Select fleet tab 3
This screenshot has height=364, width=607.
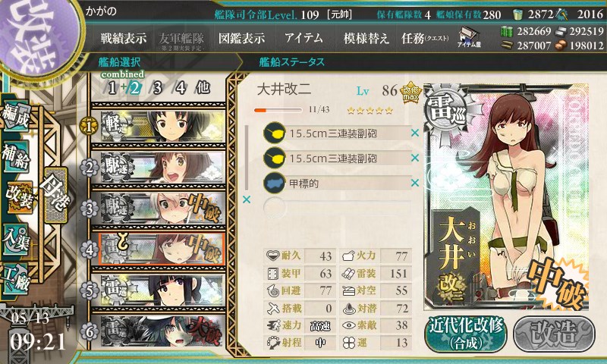(157, 88)
